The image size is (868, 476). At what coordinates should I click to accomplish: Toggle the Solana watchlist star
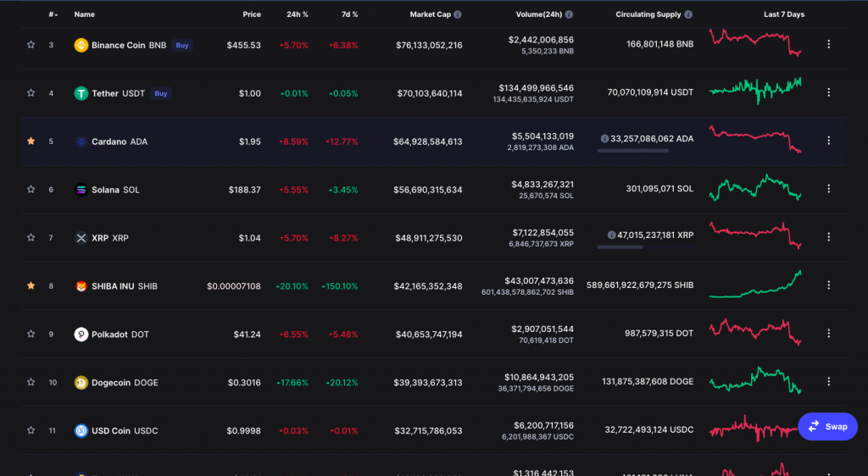click(31, 189)
